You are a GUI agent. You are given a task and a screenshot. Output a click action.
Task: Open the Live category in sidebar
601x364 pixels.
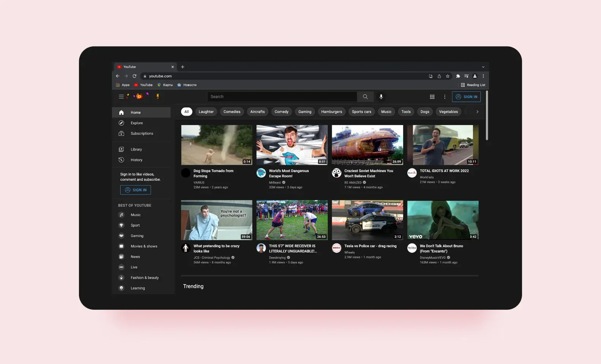pos(141,267)
